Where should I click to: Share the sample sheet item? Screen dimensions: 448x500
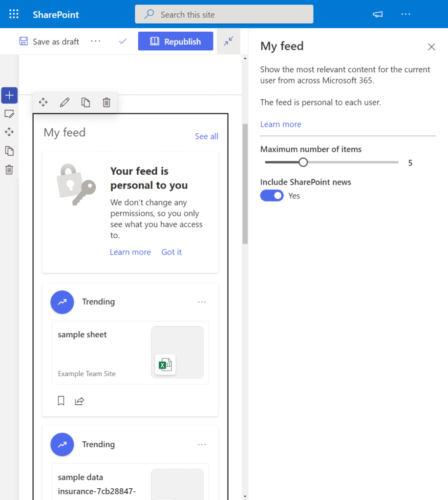click(80, 401)
